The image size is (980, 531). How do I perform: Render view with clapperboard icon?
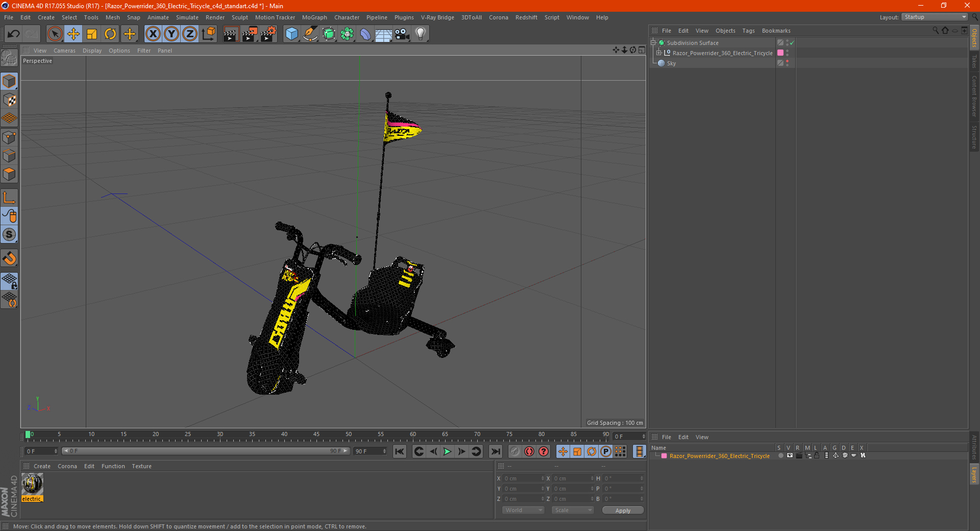click(231, 34)
